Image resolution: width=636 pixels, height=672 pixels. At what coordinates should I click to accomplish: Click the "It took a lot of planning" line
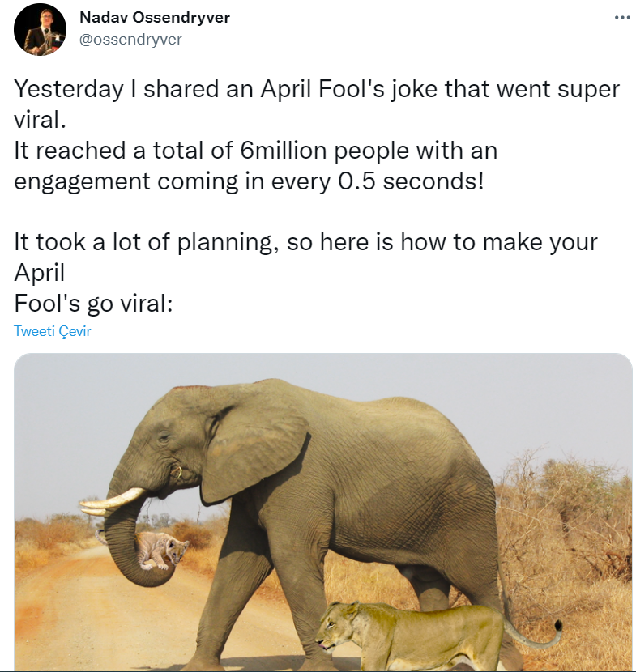pyautogui.click(x=306, y=241)
